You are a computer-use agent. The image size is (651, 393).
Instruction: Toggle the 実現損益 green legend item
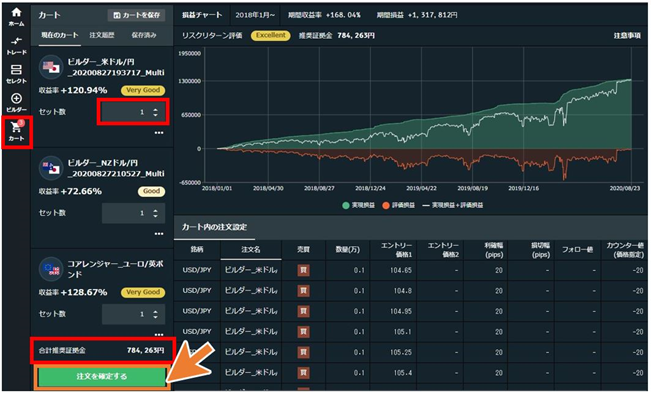(358, 205)
